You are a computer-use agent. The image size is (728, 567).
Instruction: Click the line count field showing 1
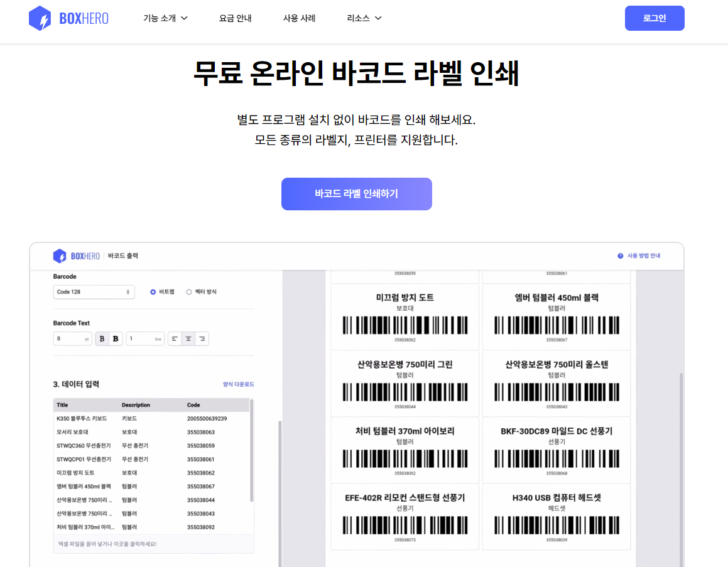(145, 338)
